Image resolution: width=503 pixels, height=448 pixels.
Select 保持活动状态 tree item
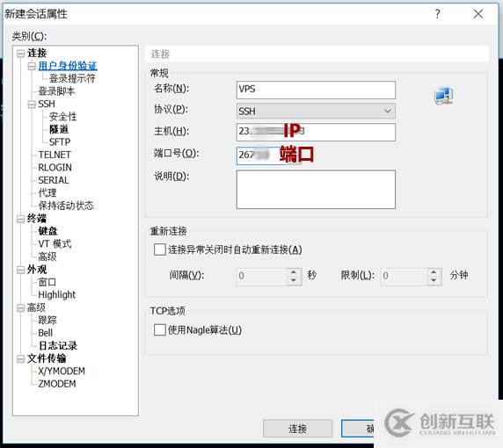(66, 206)
